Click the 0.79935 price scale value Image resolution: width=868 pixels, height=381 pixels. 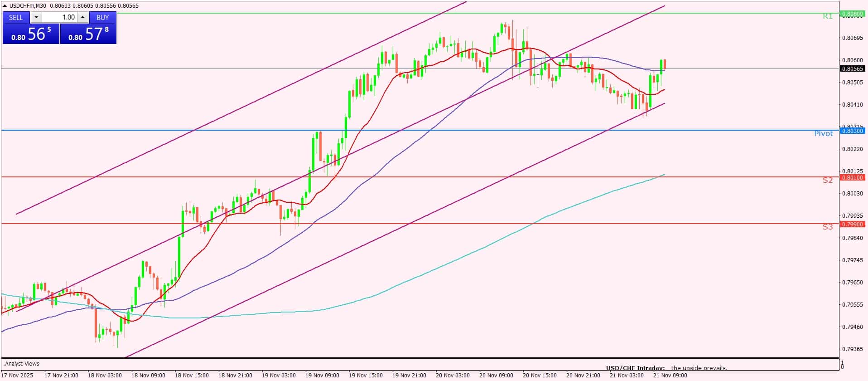coord(852,216)
